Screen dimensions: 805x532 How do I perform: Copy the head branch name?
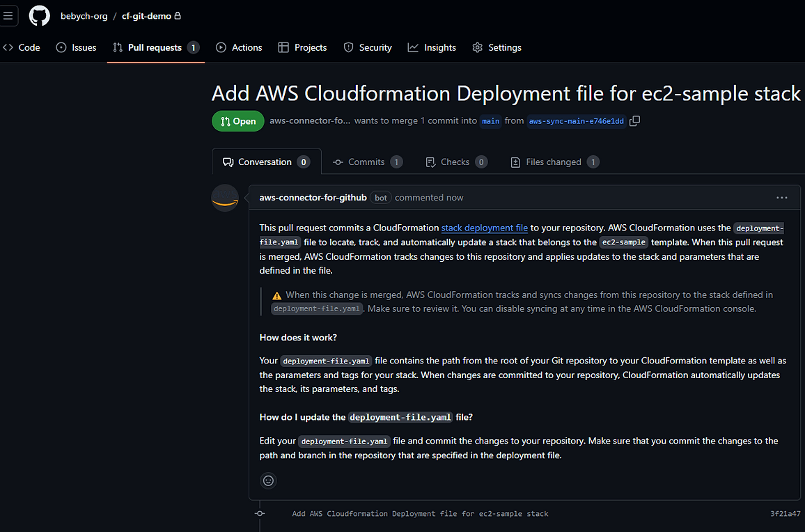pyautogui.click(x=635, y=120)
